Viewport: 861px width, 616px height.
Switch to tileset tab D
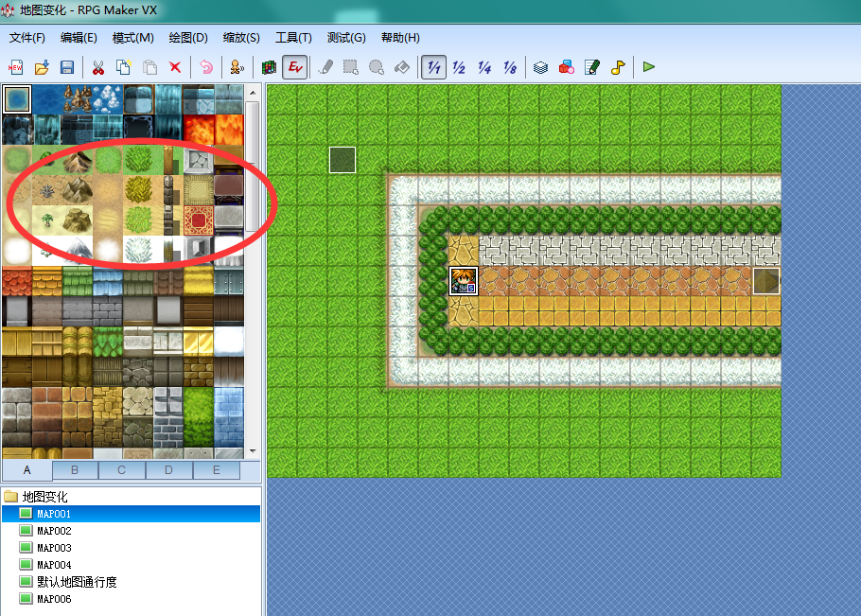point(169,470)
